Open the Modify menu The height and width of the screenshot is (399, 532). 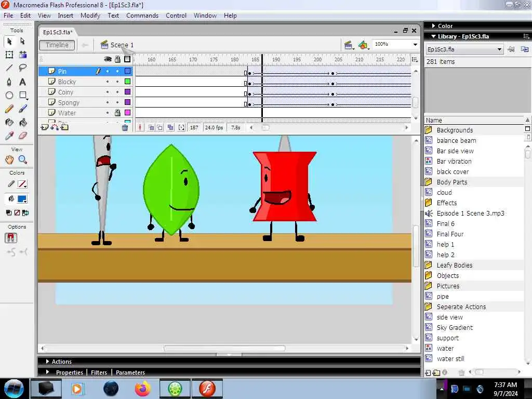click(90, 16)
